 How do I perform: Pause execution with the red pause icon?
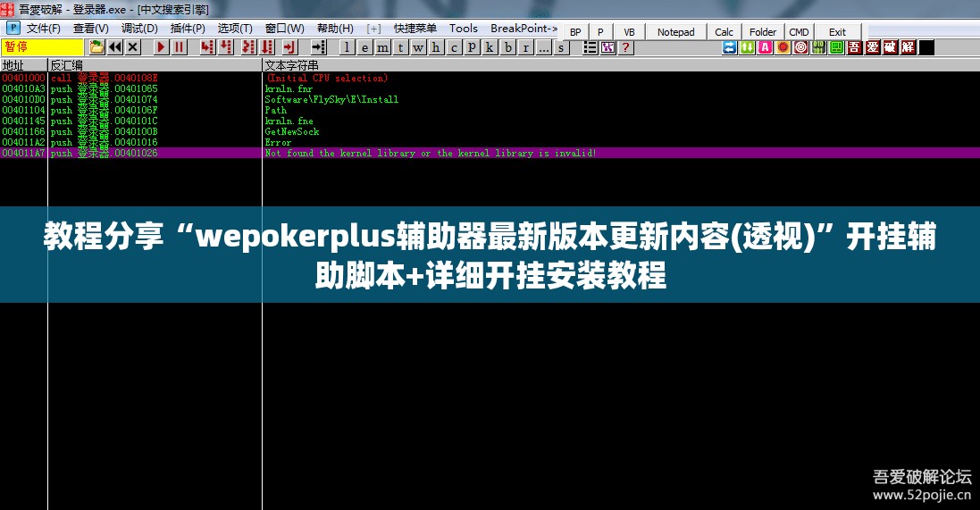[x=180, y=46]
